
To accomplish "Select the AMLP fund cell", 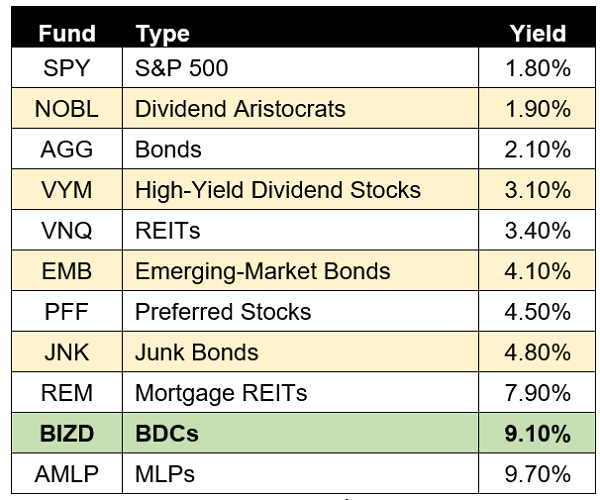I will pyautogui.click(x=67, y=474).
